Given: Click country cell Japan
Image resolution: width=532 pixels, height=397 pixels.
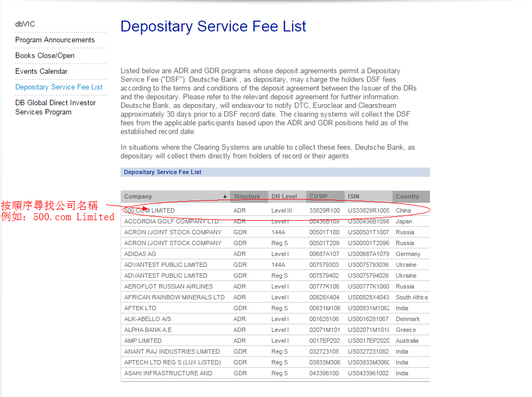Looking at the screenshot, I should click(x=404, y=221).
